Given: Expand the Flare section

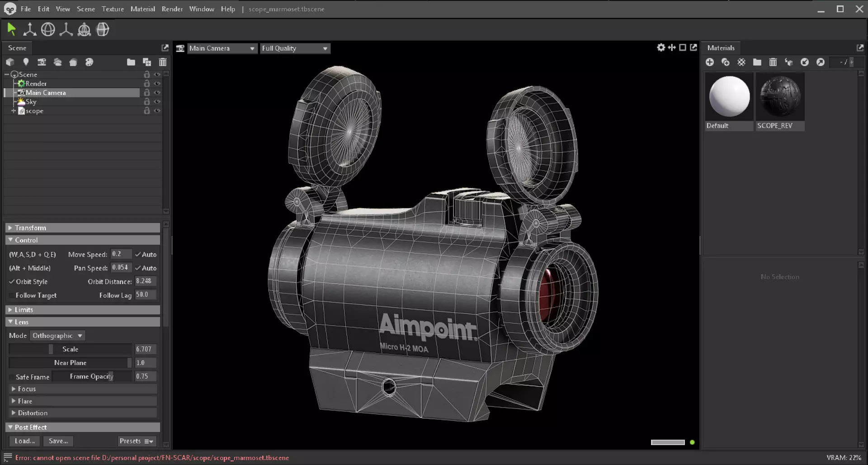Looking at the screenshot, I should [x=83, y=401].
